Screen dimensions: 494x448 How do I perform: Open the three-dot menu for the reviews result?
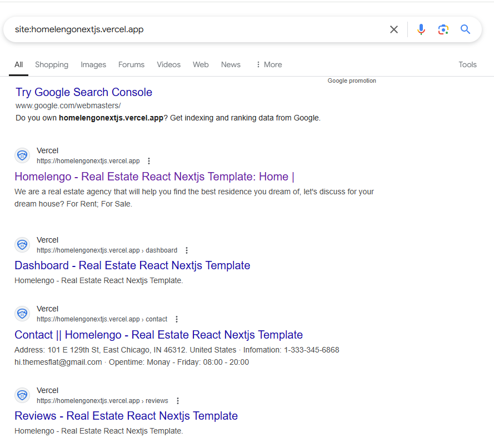coord(178,401)
